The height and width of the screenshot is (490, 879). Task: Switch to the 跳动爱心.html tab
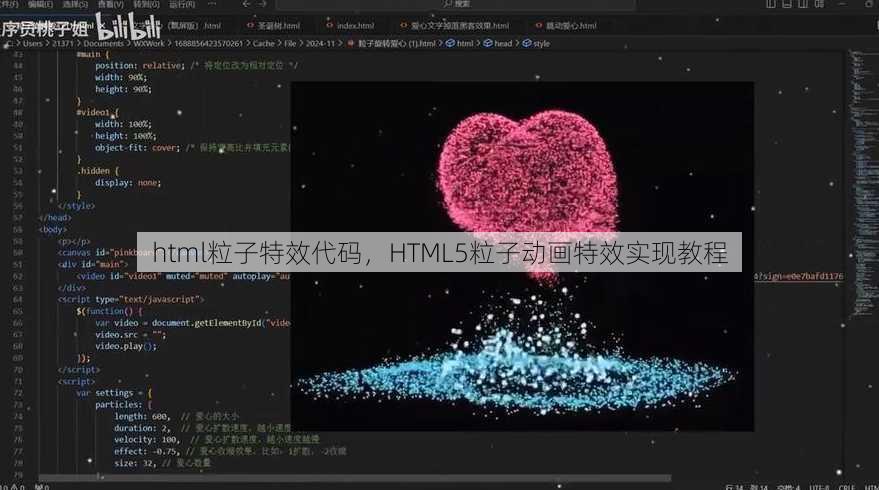[x=566, y=26]
